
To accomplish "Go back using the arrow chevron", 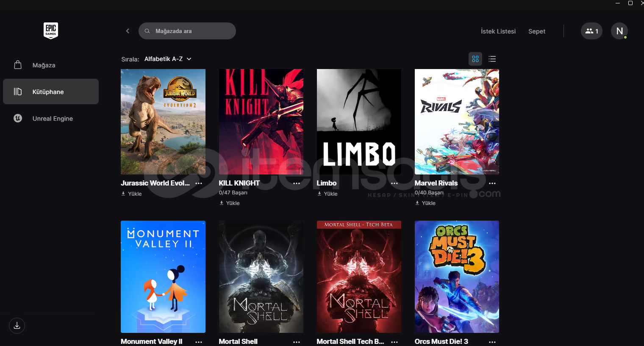I will (x=128, y=31).
